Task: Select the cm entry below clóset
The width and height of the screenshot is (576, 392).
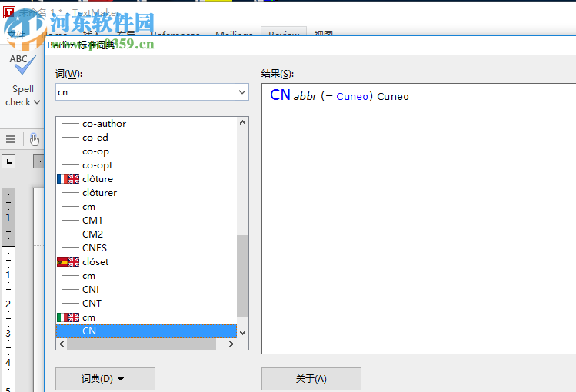Action: [x=88, y=276]
